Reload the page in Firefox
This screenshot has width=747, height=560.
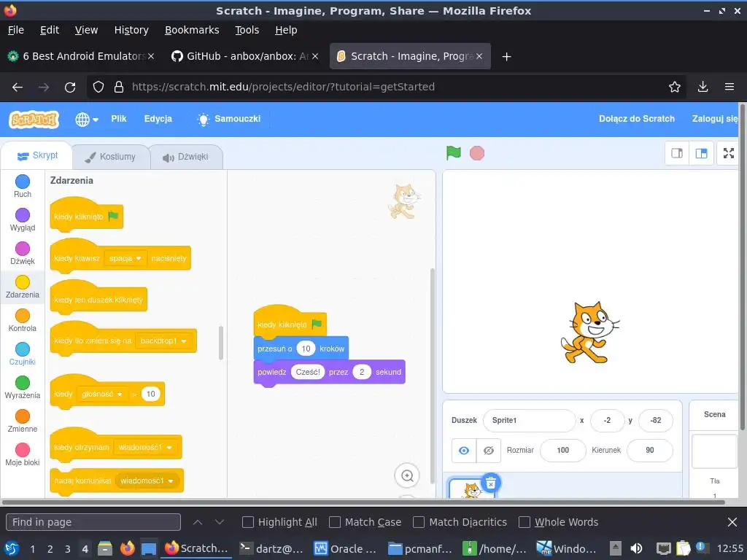[x=70, y=87]
